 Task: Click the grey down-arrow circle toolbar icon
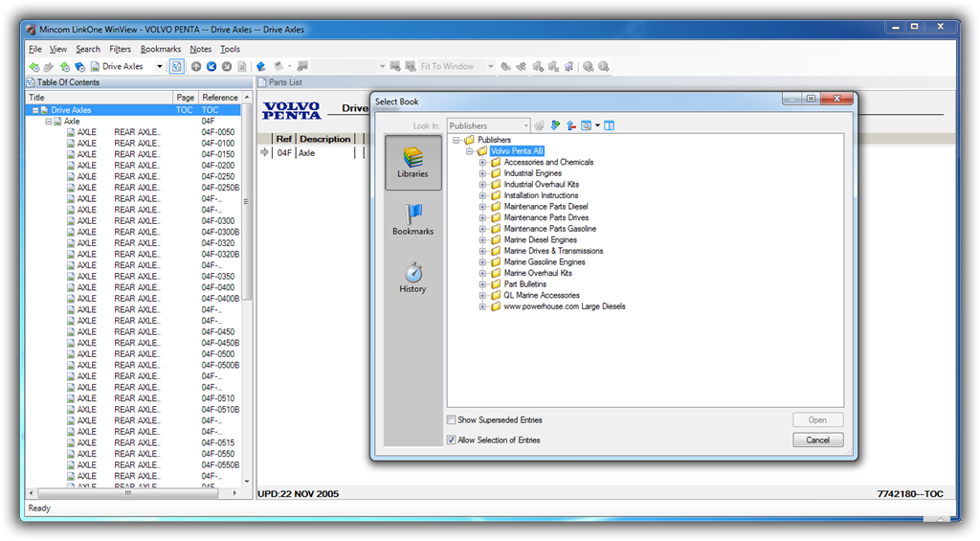tap(226, 66)
